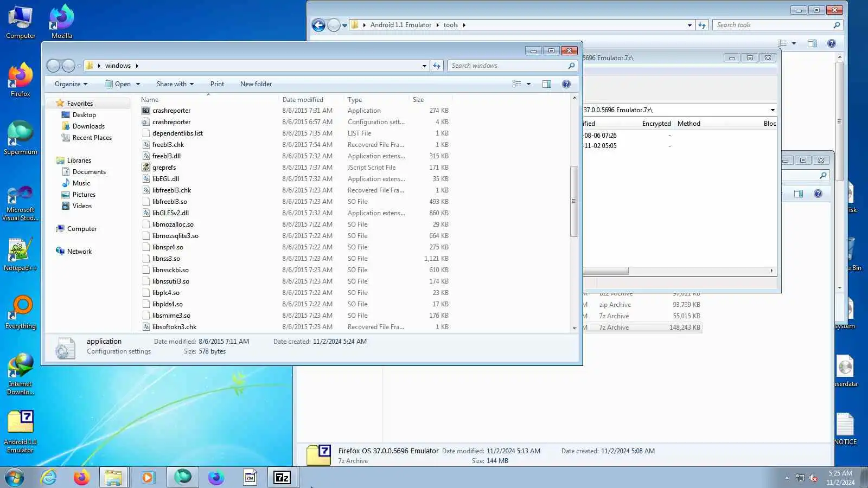This screenshot has height=488, width=868.
Task: Expand the view options dropdown arrow
Action: [x=528, y=84]
